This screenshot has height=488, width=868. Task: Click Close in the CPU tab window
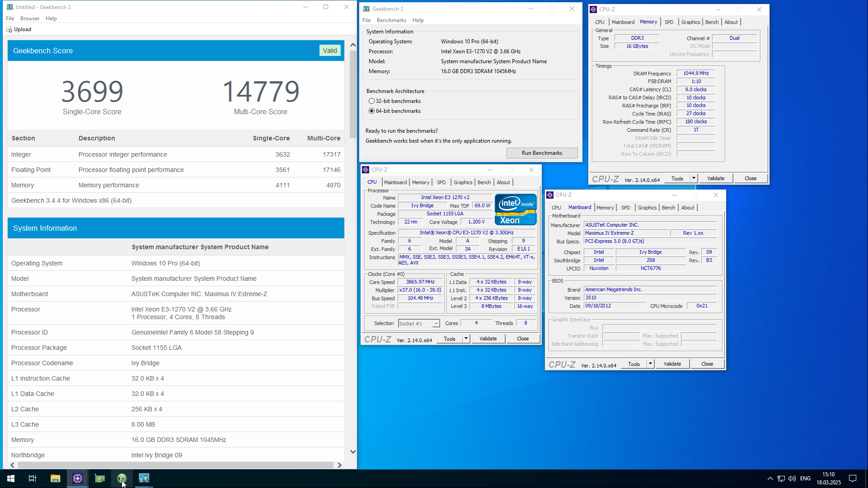click(523, 339)
